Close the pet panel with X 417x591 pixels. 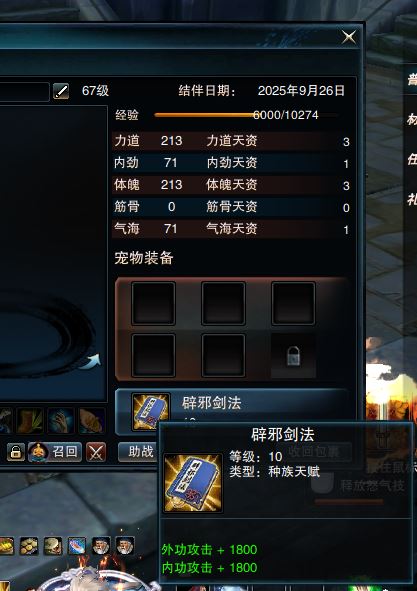click(349, 37)
